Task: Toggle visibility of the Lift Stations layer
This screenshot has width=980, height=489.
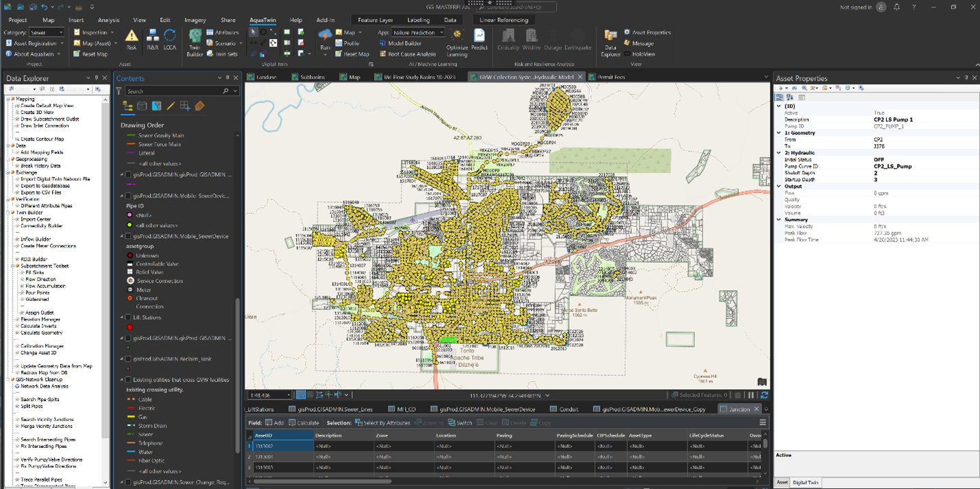Action: click(x=127, y=317)
